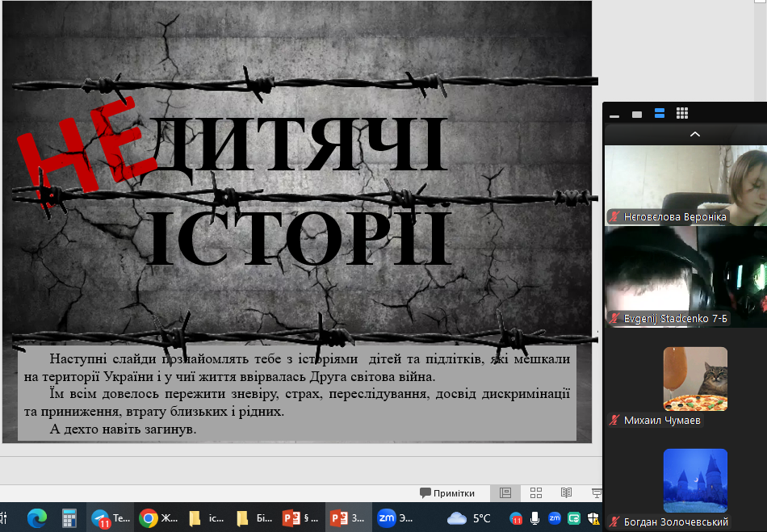Switch to the active PowerPoint window 'З...'

(x=348, y=517)
